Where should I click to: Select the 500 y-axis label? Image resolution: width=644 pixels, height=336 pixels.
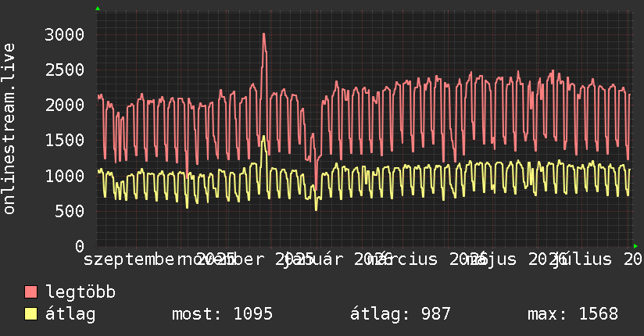click(x=70, y=211)
